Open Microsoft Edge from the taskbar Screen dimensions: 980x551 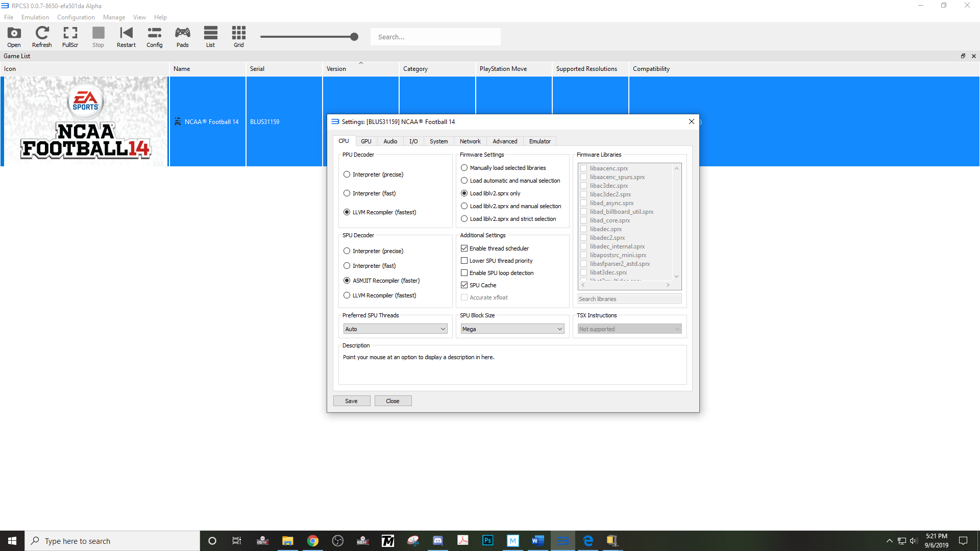click(x=588, y=541)
